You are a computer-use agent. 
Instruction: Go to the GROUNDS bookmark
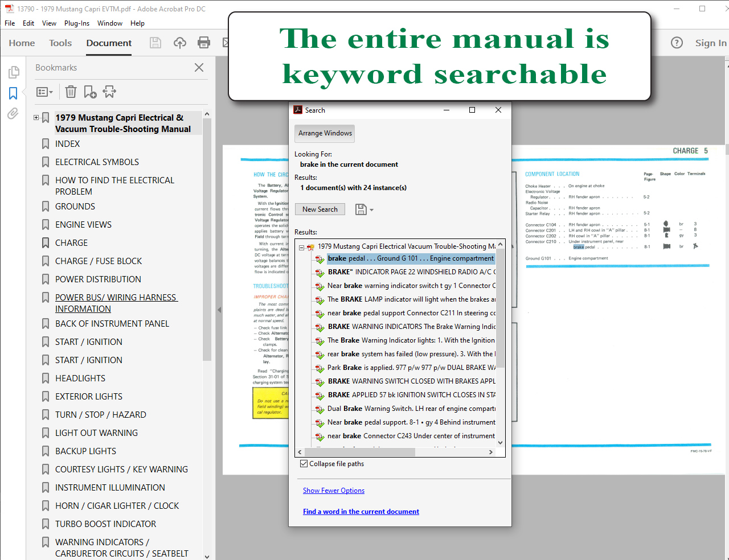pos(75,207)
